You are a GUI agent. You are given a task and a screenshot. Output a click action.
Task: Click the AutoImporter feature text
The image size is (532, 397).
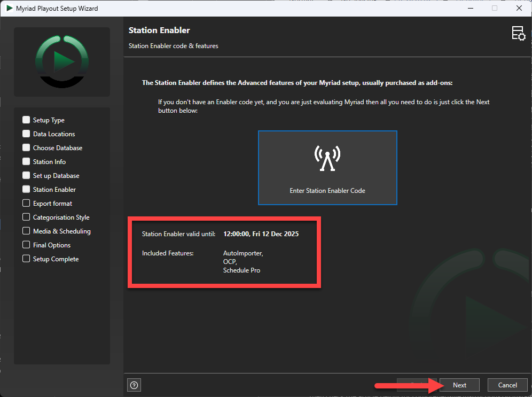pos(243,253)
